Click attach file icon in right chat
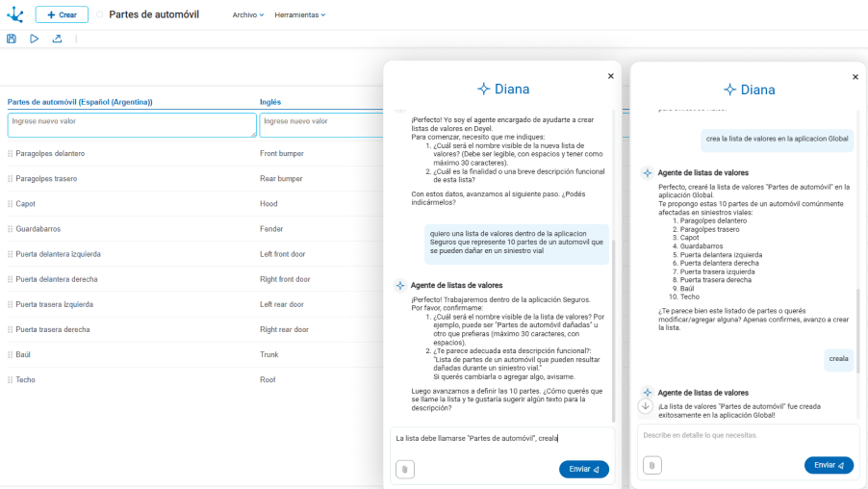 tap(652, 465)
